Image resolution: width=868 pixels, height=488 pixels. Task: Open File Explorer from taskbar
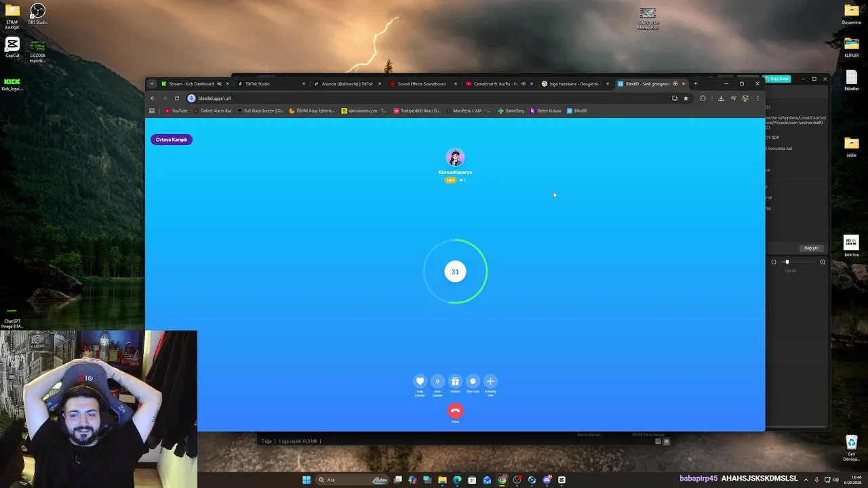tap(442, 480)
